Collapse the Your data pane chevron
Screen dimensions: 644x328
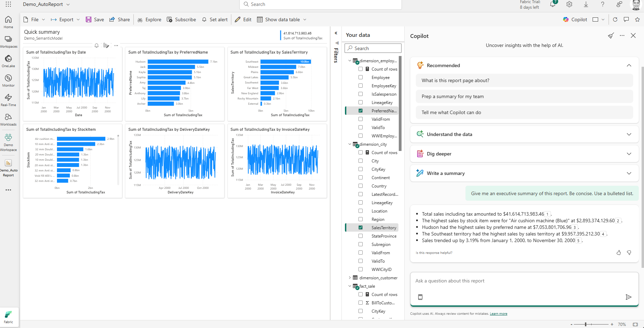[336, 33]
